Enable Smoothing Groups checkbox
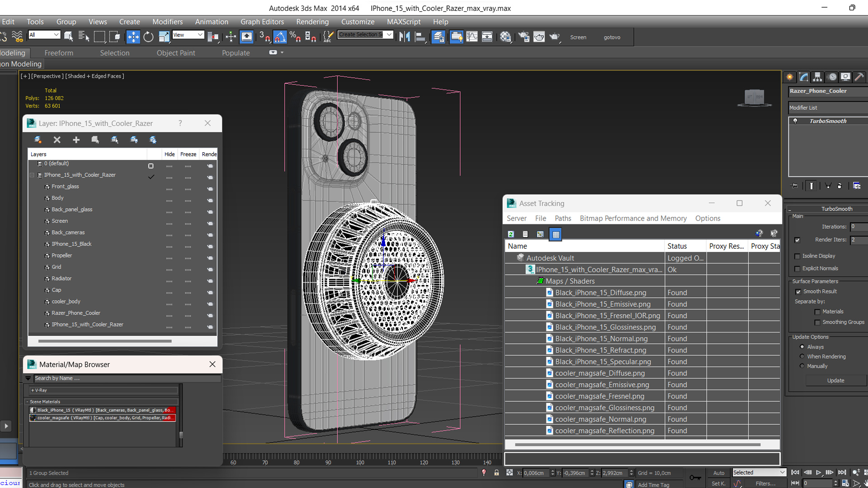Screen dimensions: 868x488 coord(817,323)
